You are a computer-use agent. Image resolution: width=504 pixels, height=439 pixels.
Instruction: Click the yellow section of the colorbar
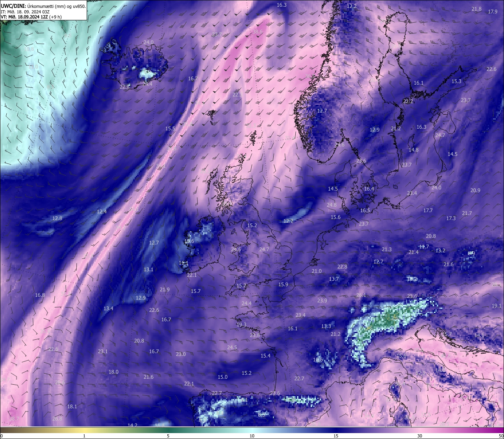click(85, 430)
